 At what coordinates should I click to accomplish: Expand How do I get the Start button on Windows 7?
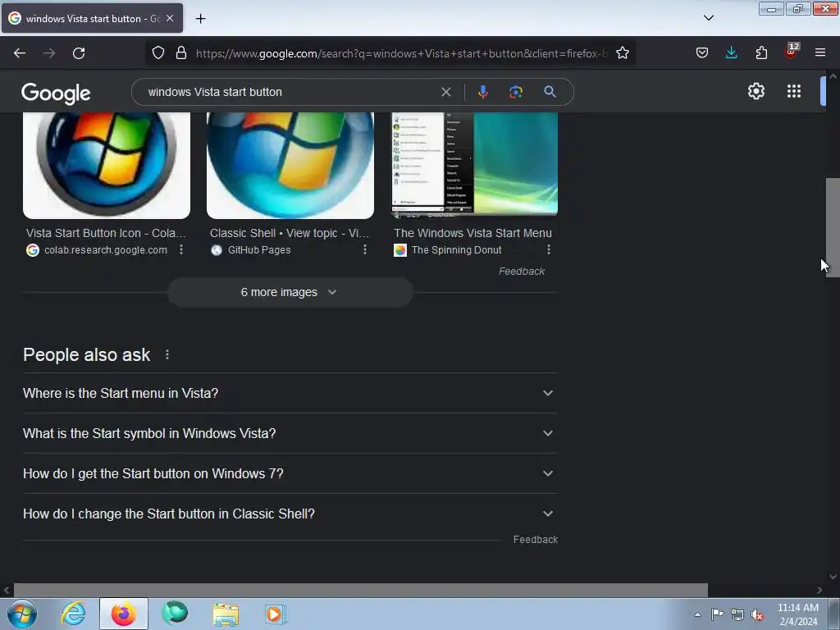[290, 473]
